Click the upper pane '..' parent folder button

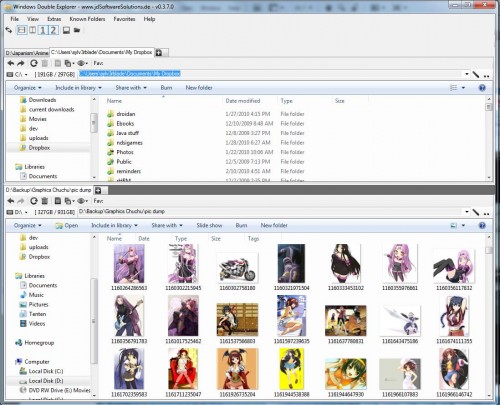(487, 75)
